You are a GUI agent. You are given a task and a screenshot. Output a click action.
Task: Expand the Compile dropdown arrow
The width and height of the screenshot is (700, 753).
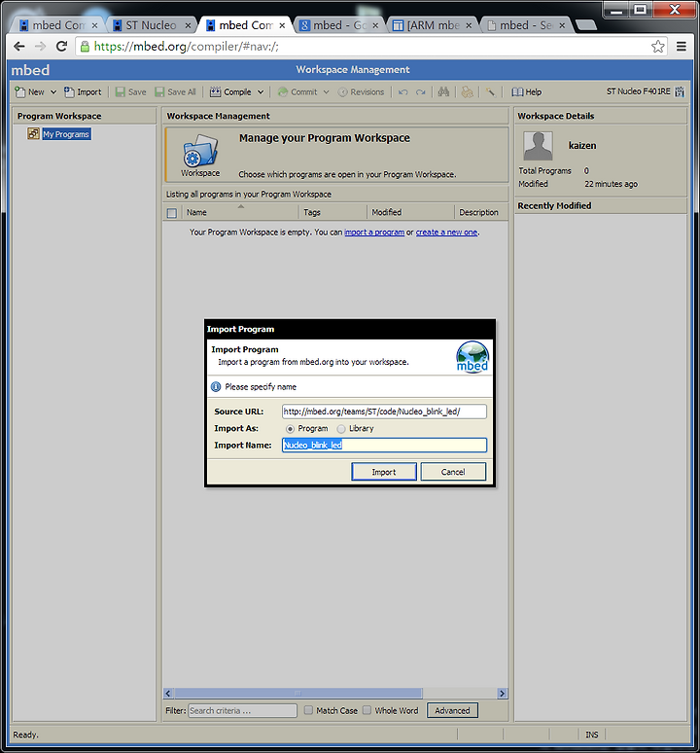point(261,91)
